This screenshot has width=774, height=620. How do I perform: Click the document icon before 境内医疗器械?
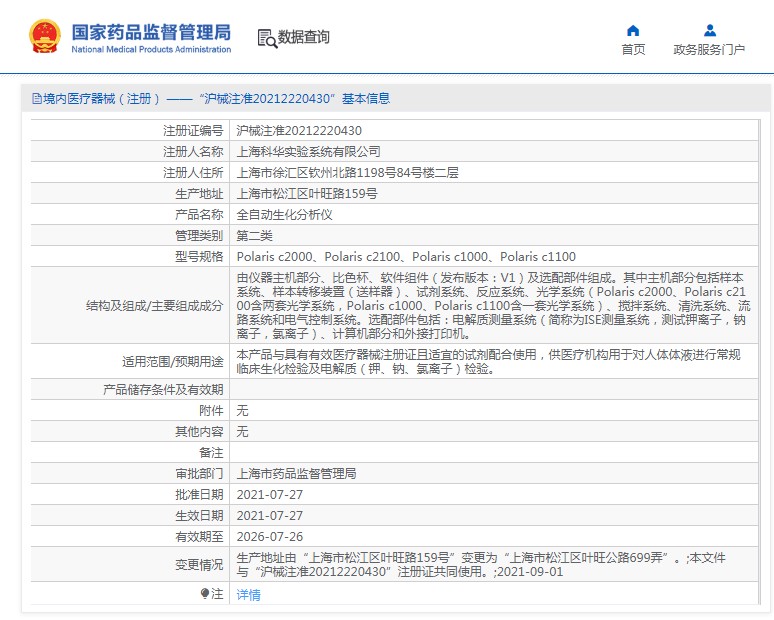37,99
